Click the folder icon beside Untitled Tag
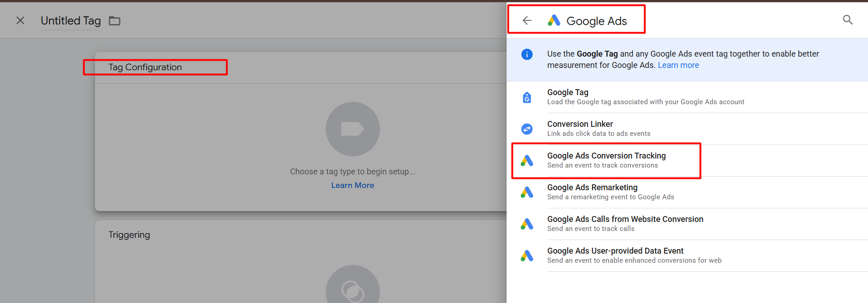Viewport: 868px width, 303px height. pyautogui.click(x=114, y=21)
